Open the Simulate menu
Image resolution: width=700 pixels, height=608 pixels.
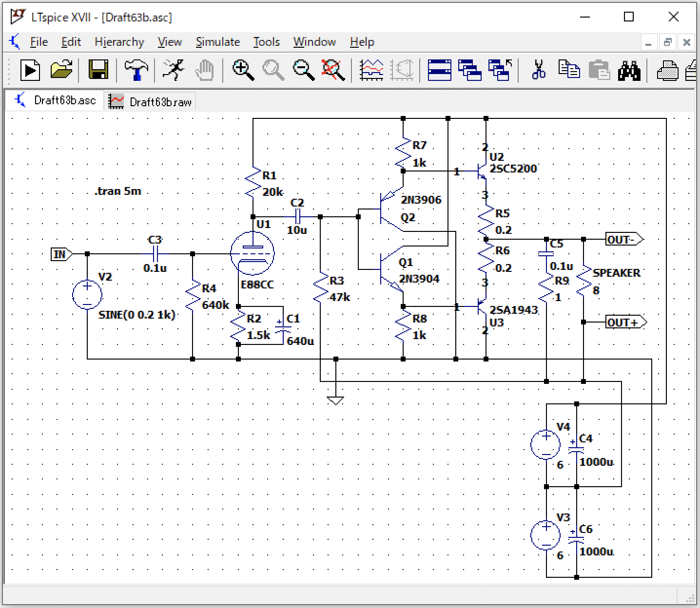(218, 42)
